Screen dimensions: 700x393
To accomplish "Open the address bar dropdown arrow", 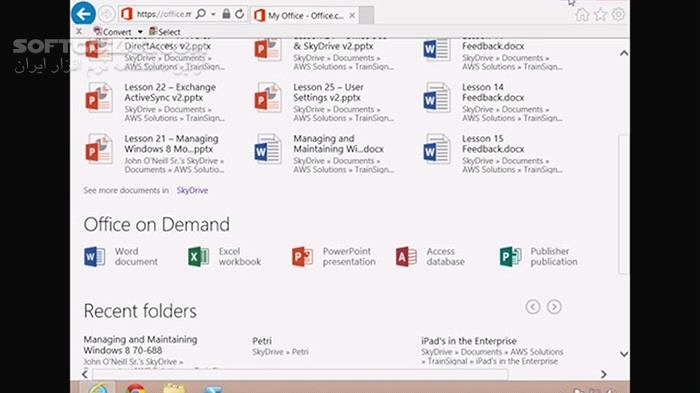I will point(213,15).
